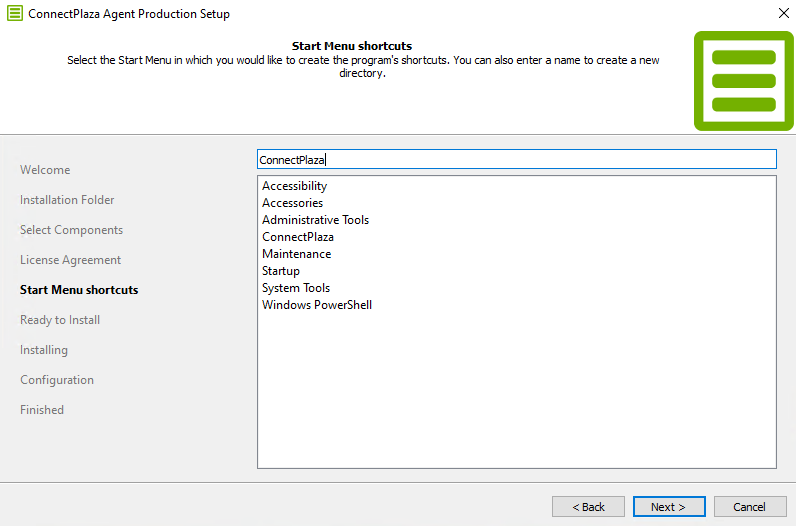
Task: Click the ConnectPlaza title bar icon
Action: 15,13
